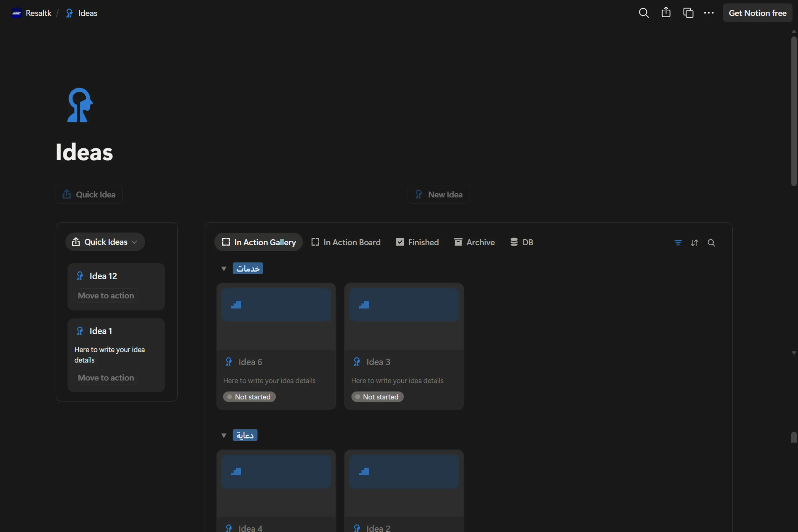798x532 pixels.
Task: Click the gallery search magnifier icon
Action: coord(711,243)
